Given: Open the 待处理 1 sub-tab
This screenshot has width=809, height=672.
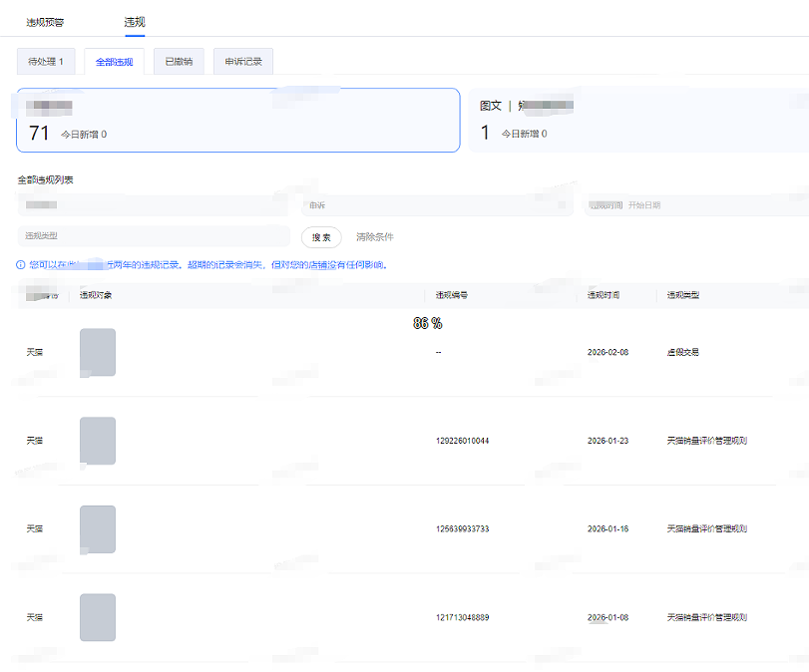Looking at the screenshot, I should (46, 62).
